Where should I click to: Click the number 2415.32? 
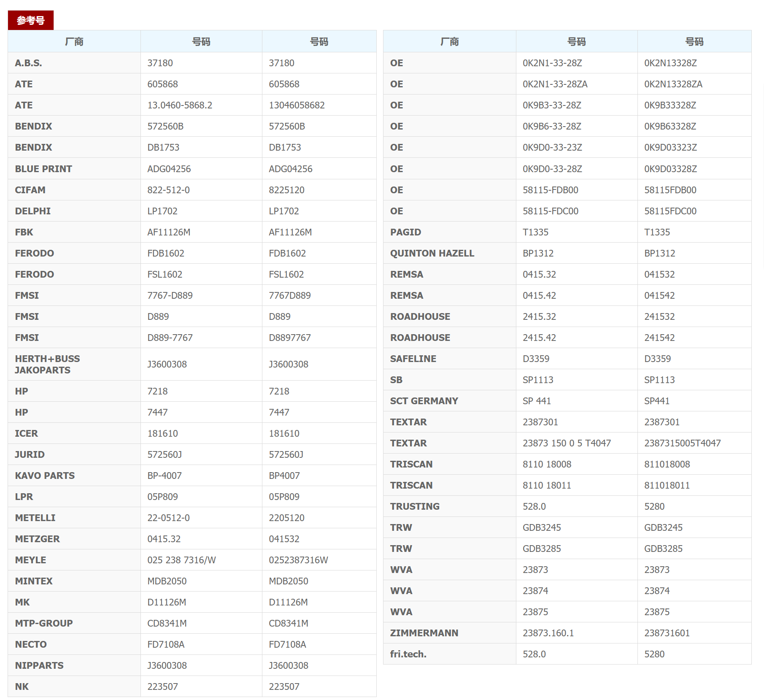click(x=539, y=316)
